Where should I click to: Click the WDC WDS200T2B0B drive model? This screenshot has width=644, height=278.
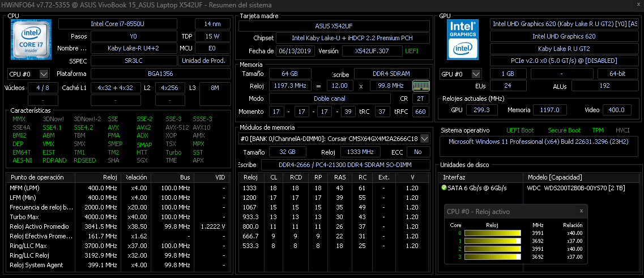click(x=576, y=188)
